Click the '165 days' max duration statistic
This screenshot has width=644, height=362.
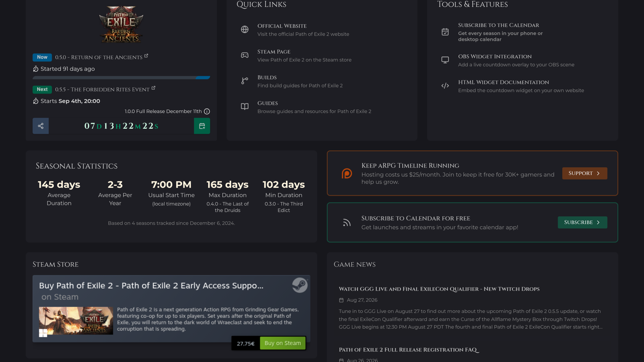tap(227, 185)
